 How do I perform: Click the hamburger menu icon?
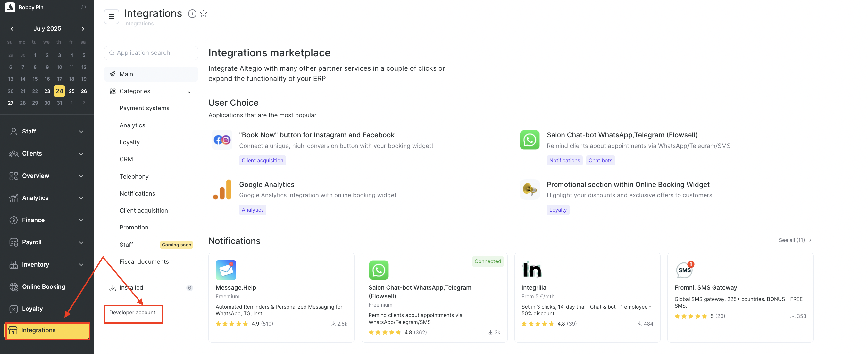pyautogui.click(x=112, y=17)
